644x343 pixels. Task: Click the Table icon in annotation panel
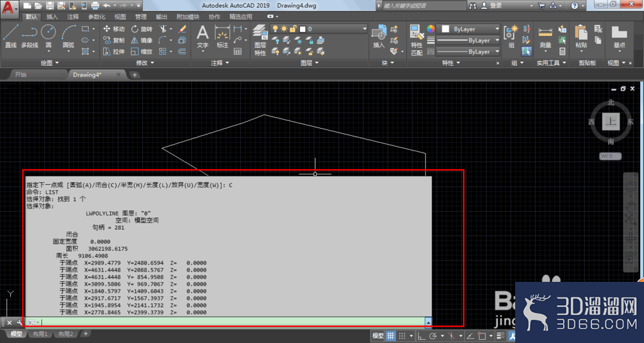(238, 51)
